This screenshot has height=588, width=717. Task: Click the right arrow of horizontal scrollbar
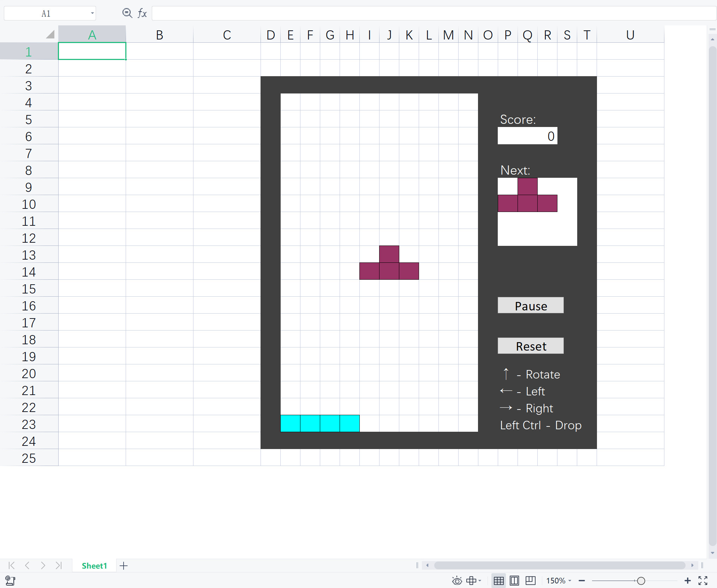(692, 565)
